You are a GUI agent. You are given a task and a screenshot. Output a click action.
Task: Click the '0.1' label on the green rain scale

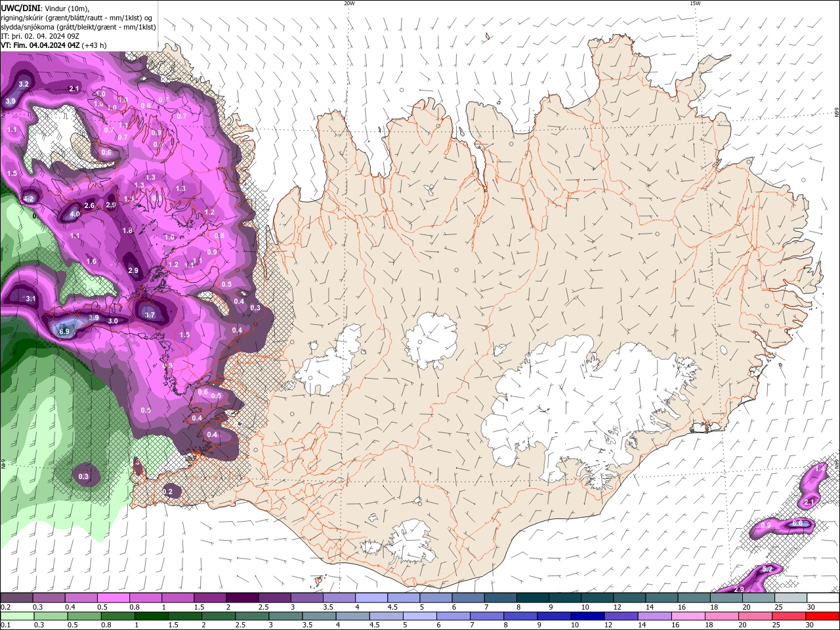pos(5,625)
